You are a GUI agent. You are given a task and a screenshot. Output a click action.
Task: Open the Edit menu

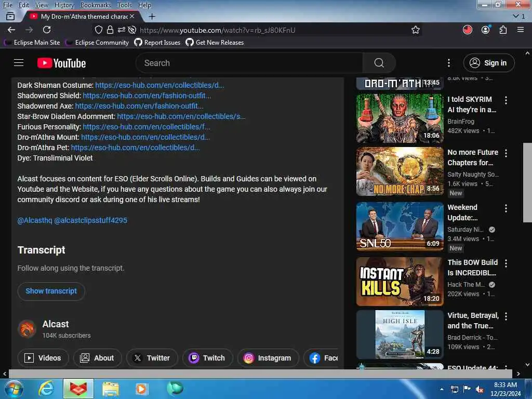pos(24,5)
